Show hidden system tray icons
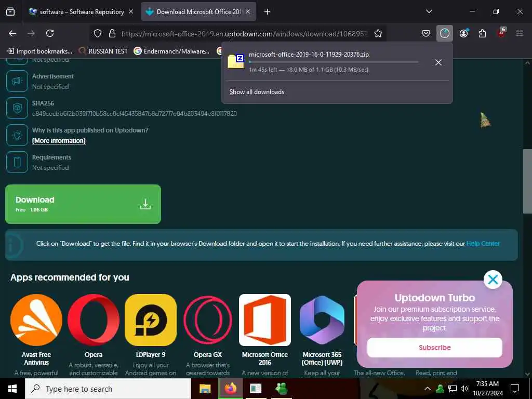This screenshot has width=532, height=399. coord(428,389)
